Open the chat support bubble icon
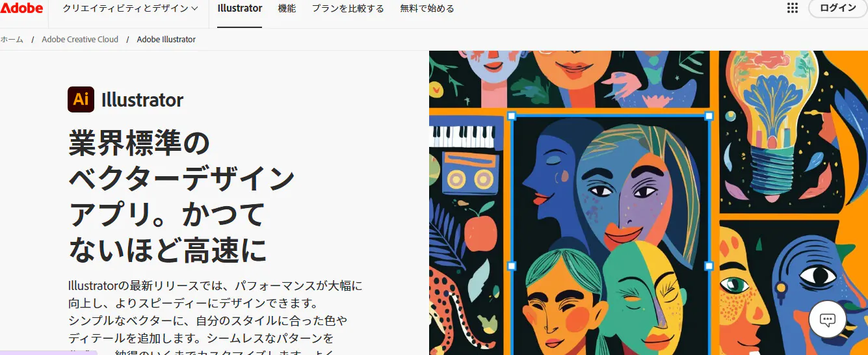868x355 pixels. click(827, 319)
